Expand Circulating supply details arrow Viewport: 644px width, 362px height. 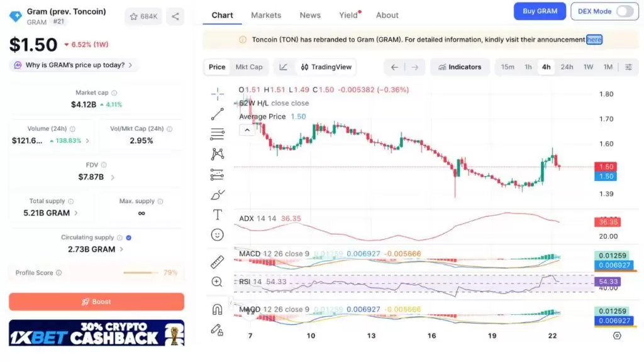point(121,249)
